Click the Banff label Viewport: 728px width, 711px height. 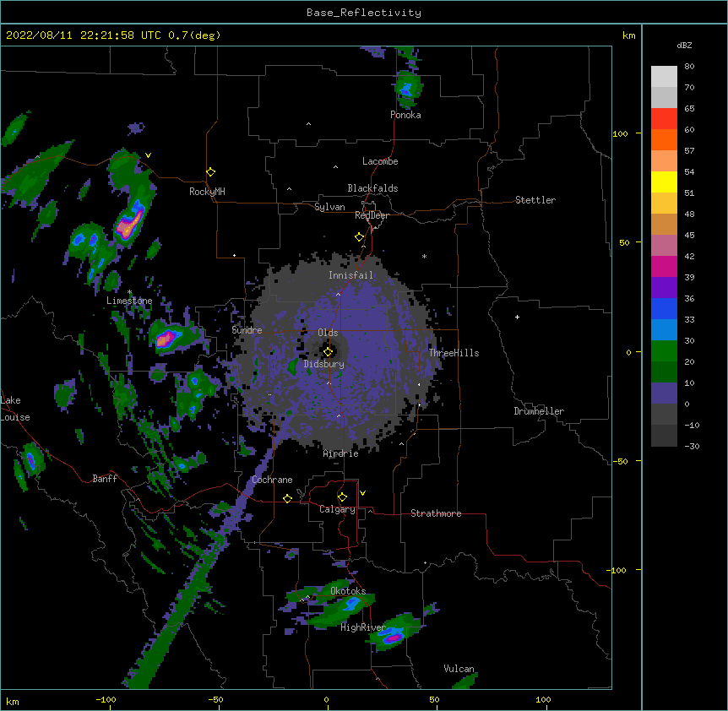[105, 479]
